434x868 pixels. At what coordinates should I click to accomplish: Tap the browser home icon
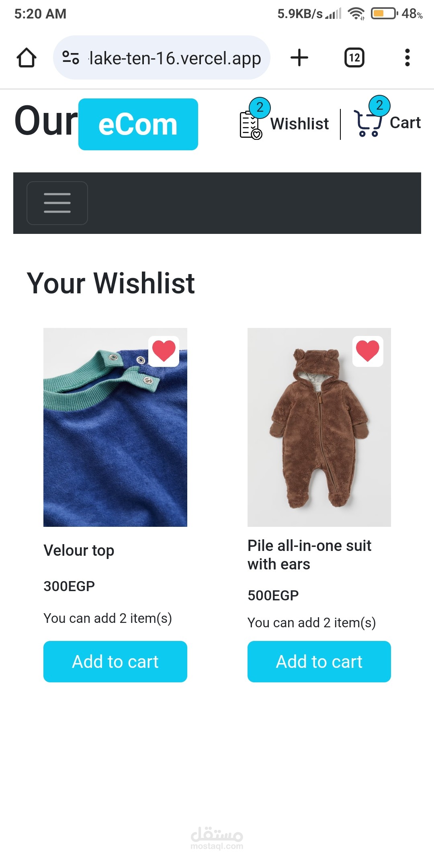coord(27,58)
